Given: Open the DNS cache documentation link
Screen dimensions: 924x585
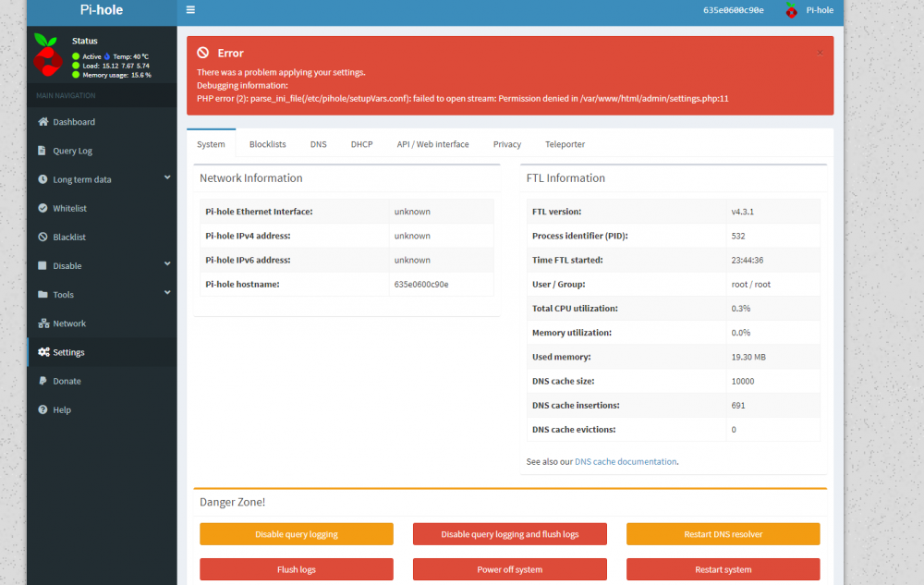Looking at the screenshot, I should [626, 461].
